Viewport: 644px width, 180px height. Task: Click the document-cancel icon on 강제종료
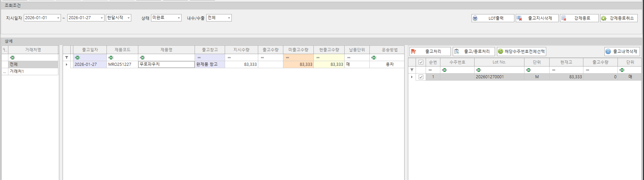tap(564, 18)
